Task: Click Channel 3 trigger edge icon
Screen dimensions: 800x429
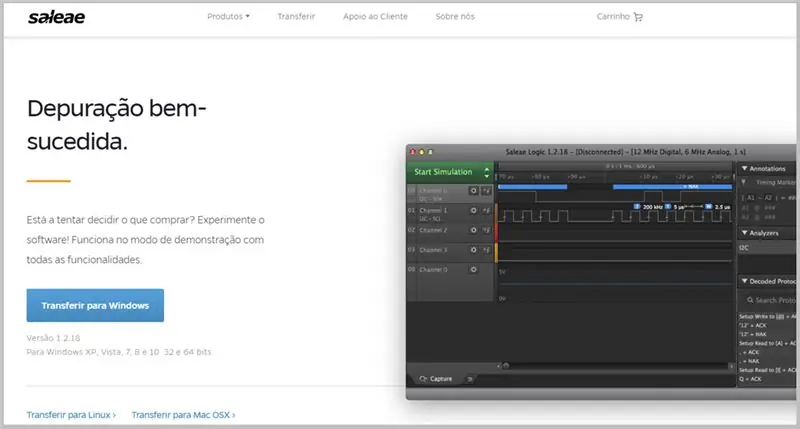Action: pyautogui.click(x=486, y=250)
